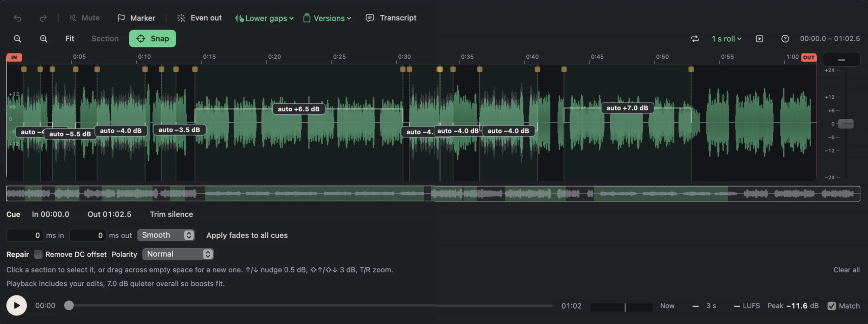Click the 3 s loudness window value
Viewport: 868px width, 324px height.
tap(711, 306)
